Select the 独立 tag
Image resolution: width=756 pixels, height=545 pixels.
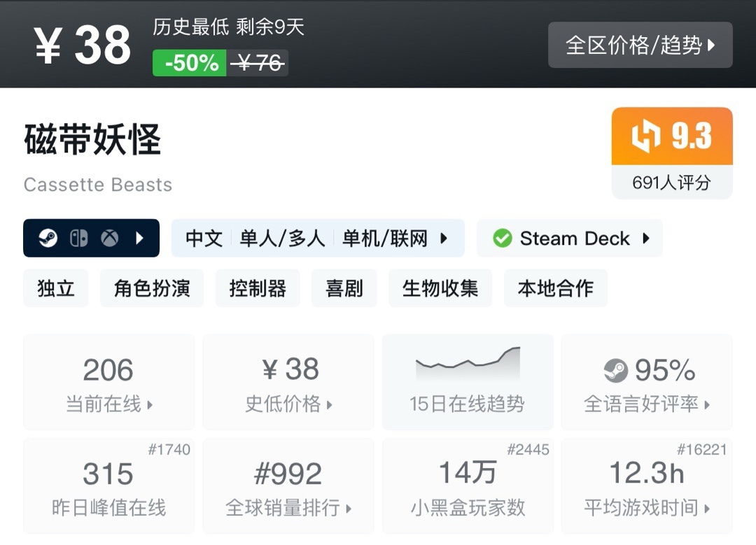point(56,288)
